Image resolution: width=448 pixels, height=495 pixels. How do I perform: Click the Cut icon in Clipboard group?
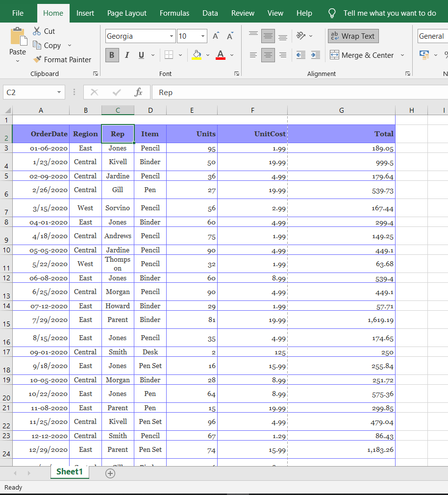point(37,31)
